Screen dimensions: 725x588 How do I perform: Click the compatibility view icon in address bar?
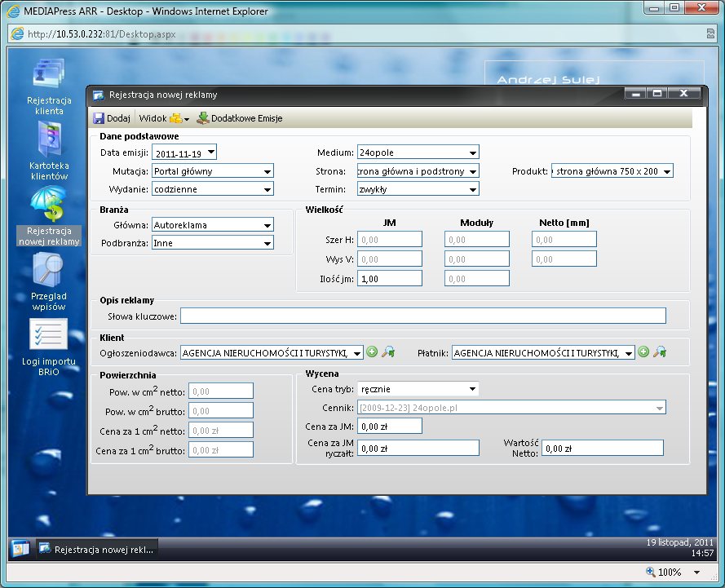(x=710, y=33)
